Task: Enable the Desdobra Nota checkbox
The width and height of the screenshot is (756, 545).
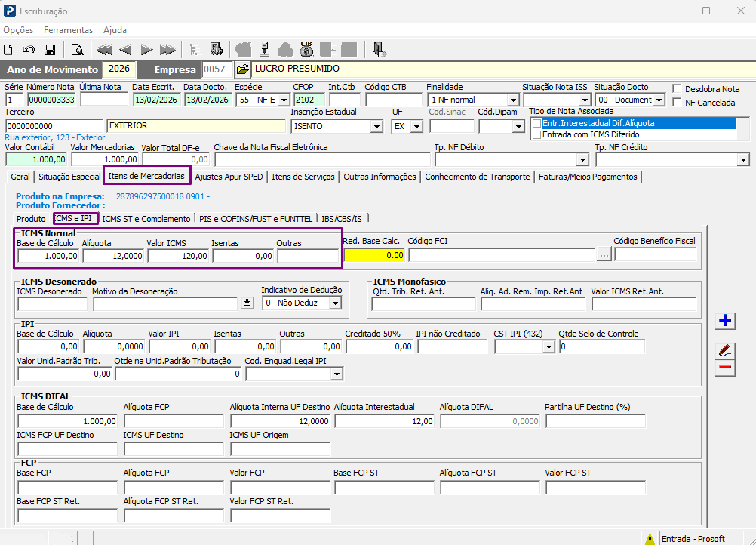Action: tap(678, 89)
